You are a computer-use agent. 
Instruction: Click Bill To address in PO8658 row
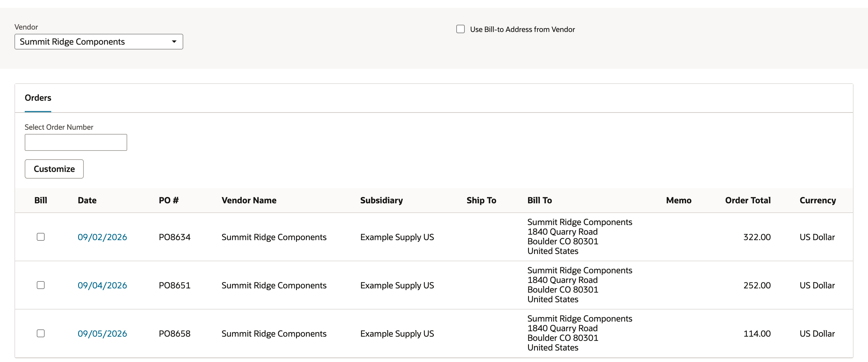[580, 333]
